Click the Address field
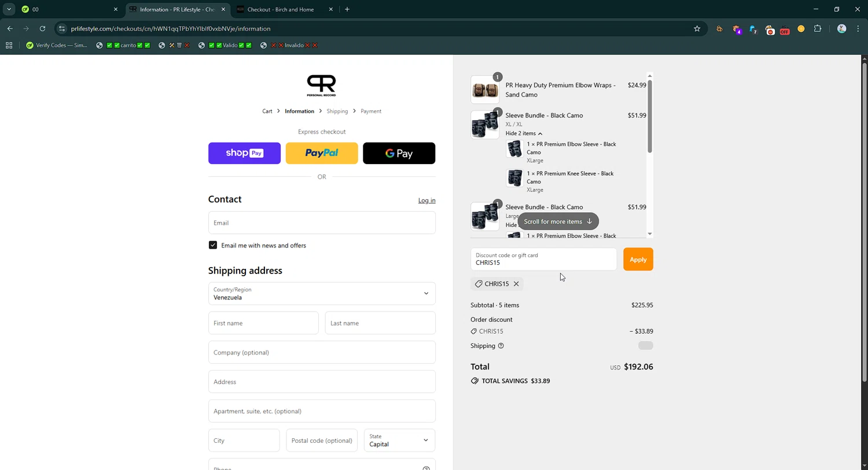The width and height of the screenshot is (868, 470). pos(322,382)
